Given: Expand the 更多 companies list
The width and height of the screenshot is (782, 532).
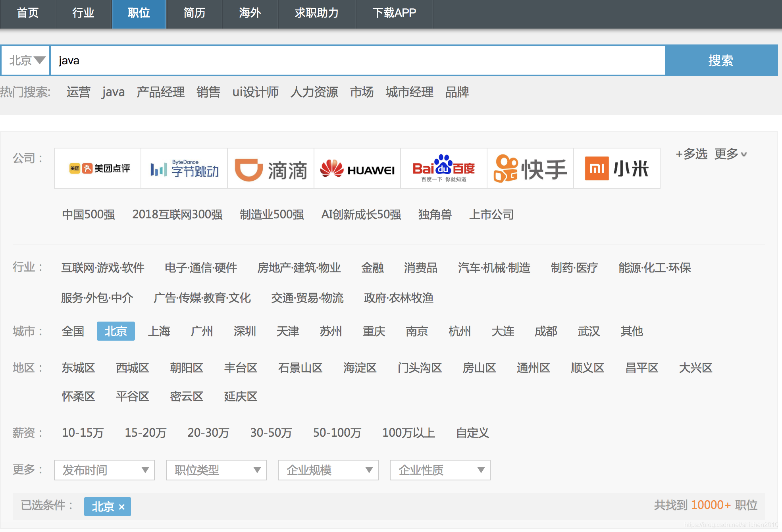Looking at the screenshot, I should coord(730,154).
